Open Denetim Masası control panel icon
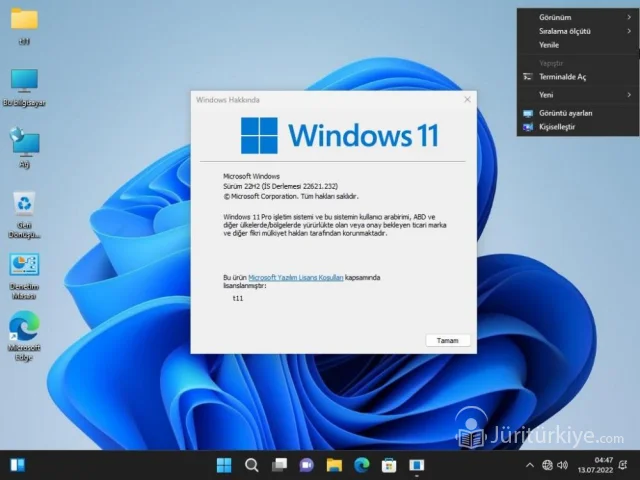The image size is (640, 480). (x=24, y=276)
